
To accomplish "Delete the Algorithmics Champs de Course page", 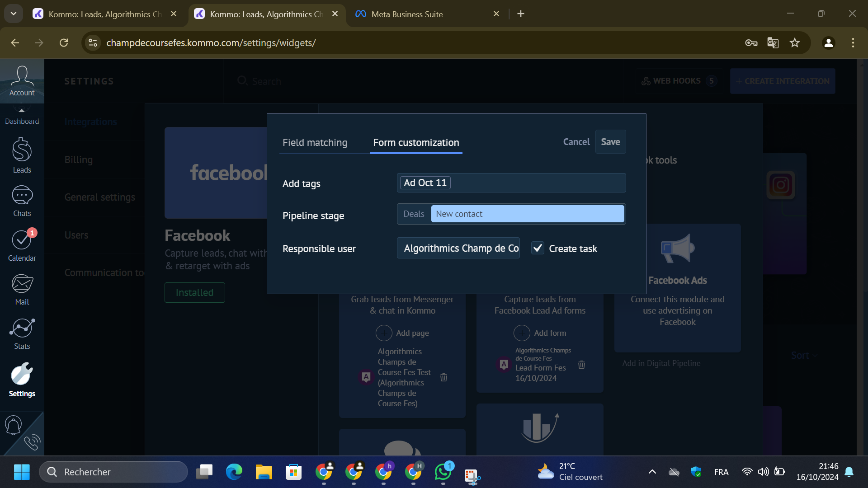I will [x=443, y=377].
